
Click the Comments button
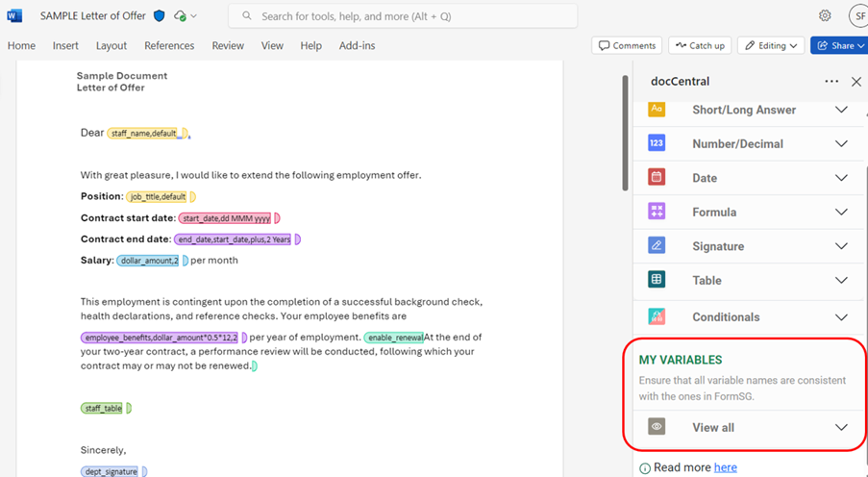click(x=627, y=45)
